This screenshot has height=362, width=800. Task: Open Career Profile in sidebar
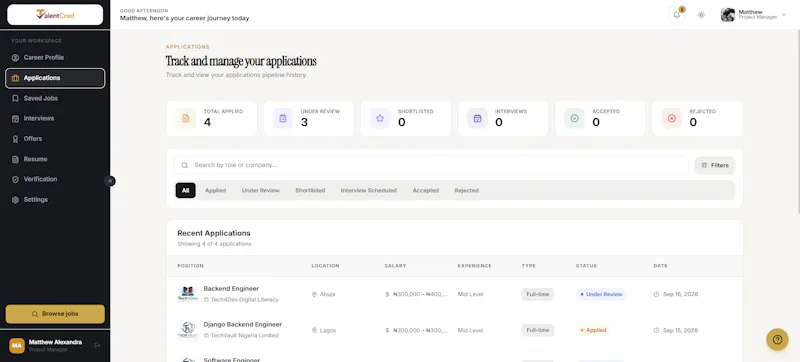55,58
